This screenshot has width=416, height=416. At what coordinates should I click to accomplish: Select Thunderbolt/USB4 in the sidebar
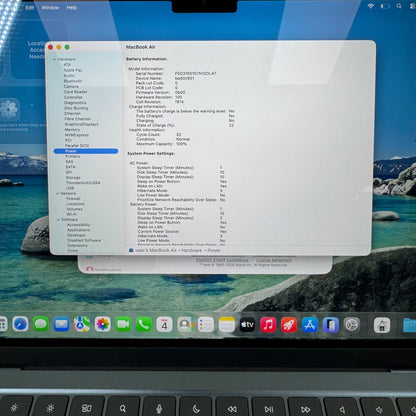tap(83, 183)
